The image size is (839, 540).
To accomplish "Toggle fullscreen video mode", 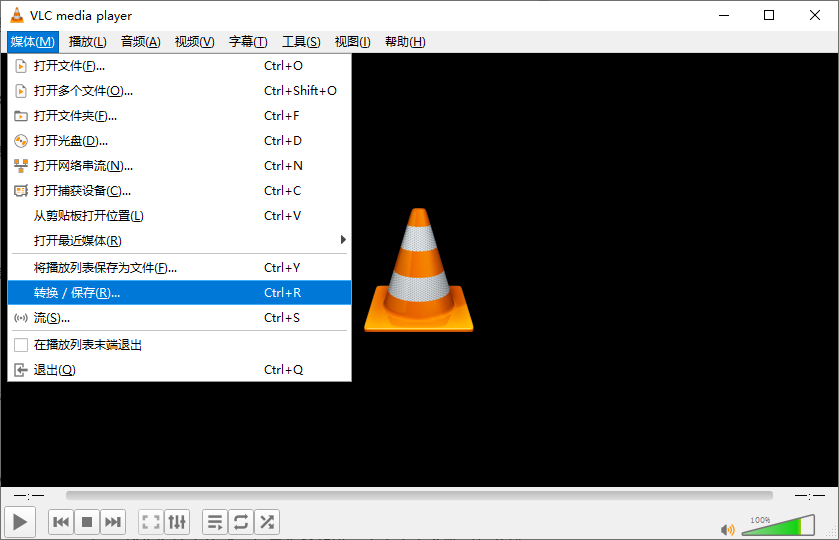I will 151,522.
